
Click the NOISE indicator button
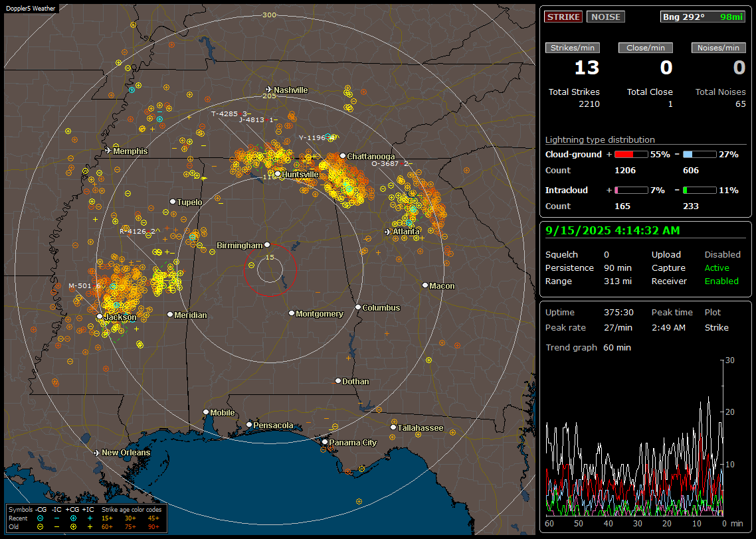pos(606,17)
